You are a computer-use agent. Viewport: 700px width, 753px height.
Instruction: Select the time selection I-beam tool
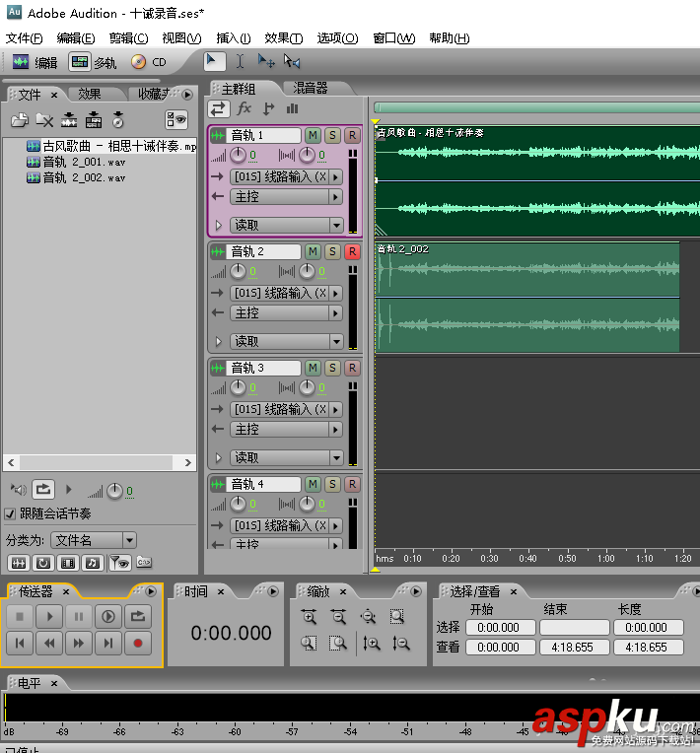point(240,61)
